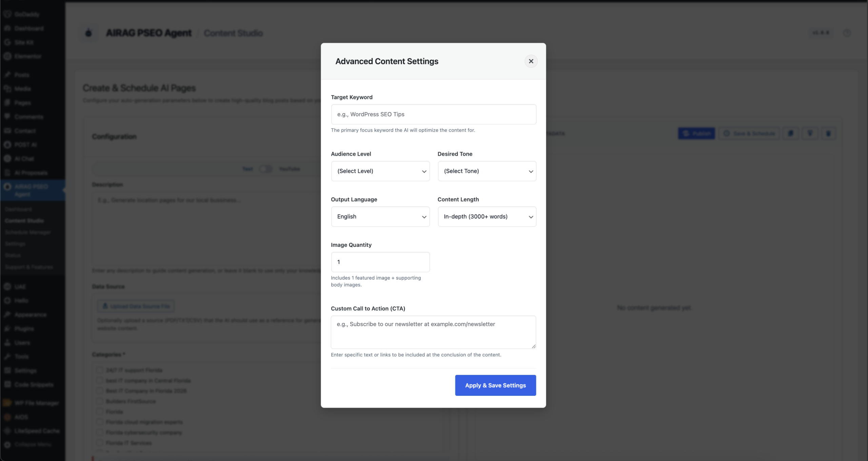Open the POST AI sidebar icon

7,145
